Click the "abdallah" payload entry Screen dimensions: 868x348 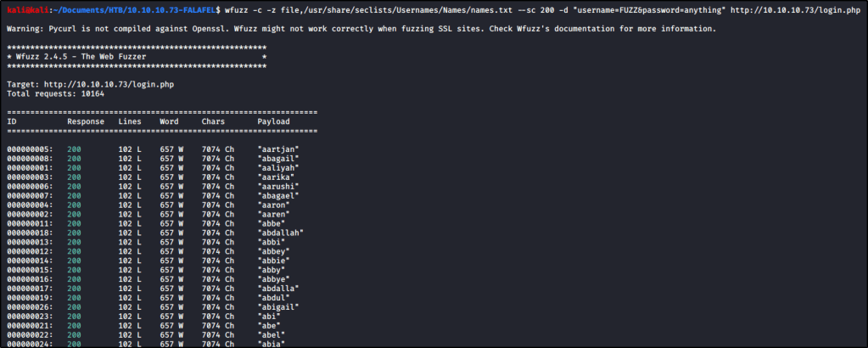pyautogui.click(x=281, y=233)
